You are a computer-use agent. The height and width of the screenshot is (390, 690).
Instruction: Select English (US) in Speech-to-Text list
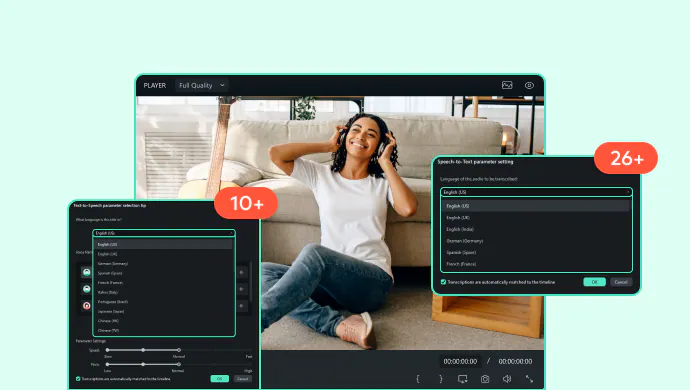[536, 206]
